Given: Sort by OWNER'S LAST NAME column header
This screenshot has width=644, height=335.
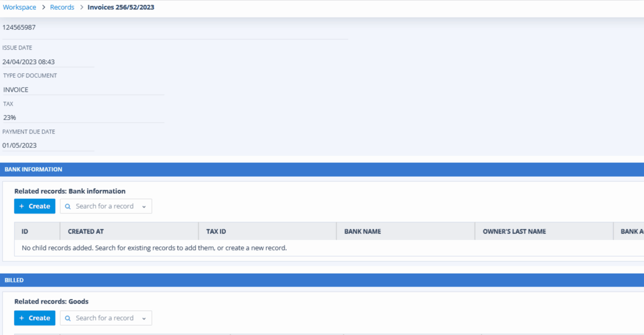Looking at the screenshot, I should click(x=544, y=231).
